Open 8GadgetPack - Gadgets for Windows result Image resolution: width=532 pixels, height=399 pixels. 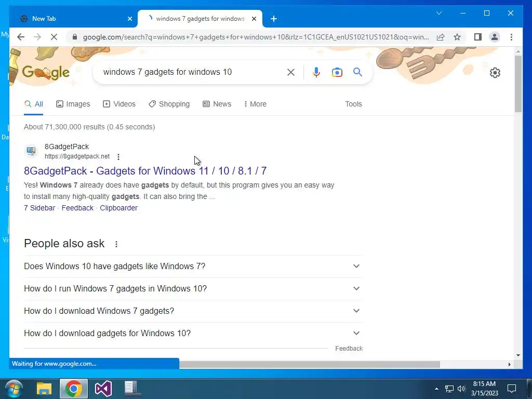(x=145, y=170)
